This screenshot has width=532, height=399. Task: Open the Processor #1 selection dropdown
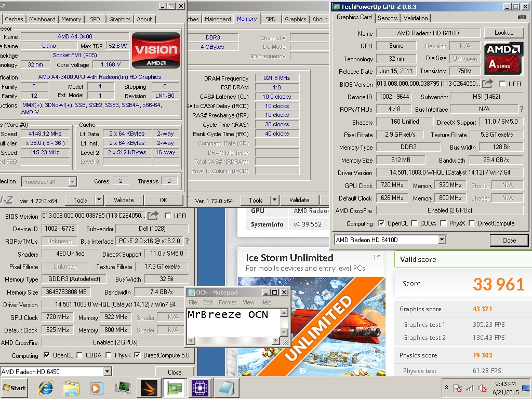[x=72, y=182]
